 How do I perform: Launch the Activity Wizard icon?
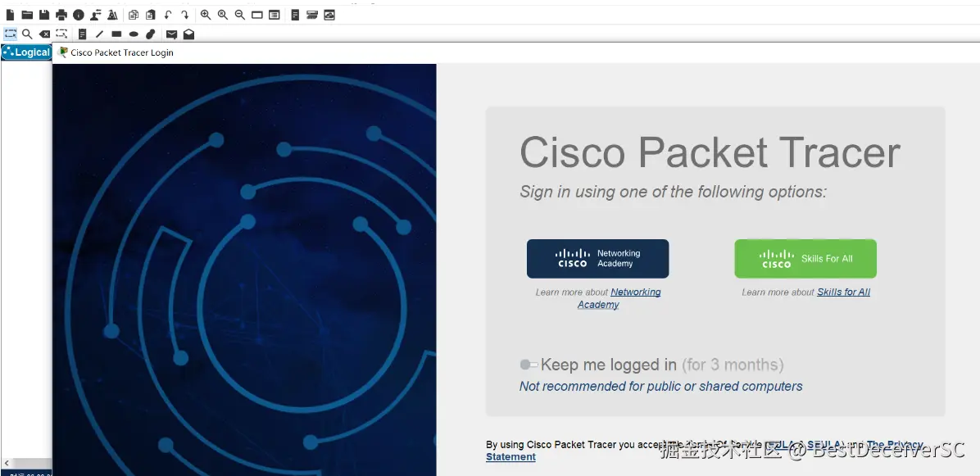(x=112, y=15)
